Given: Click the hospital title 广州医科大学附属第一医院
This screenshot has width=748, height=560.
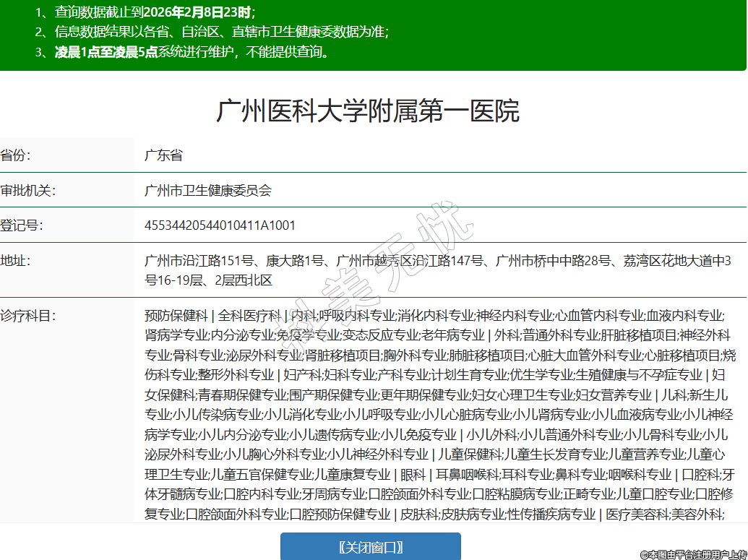Looking at the screenshot, I should click(x=368, y=111).
